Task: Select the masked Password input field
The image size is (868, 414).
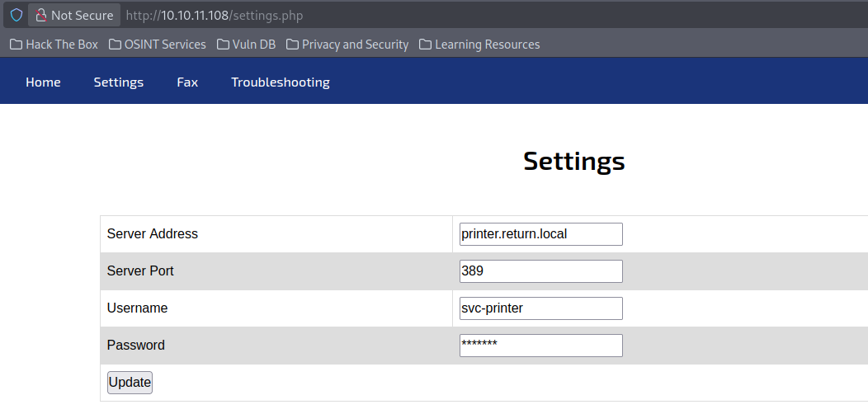Action: (540, 346)
